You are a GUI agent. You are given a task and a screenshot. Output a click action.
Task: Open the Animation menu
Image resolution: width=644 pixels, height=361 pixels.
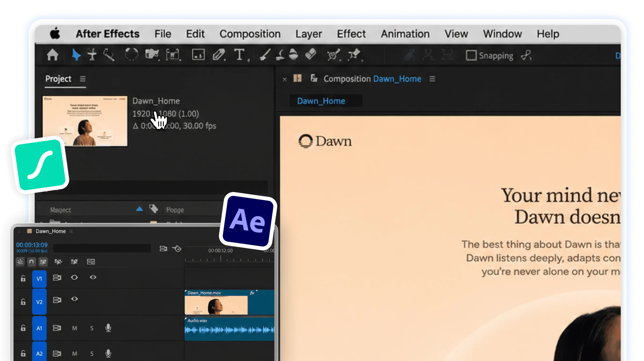(x=405, y=34)
